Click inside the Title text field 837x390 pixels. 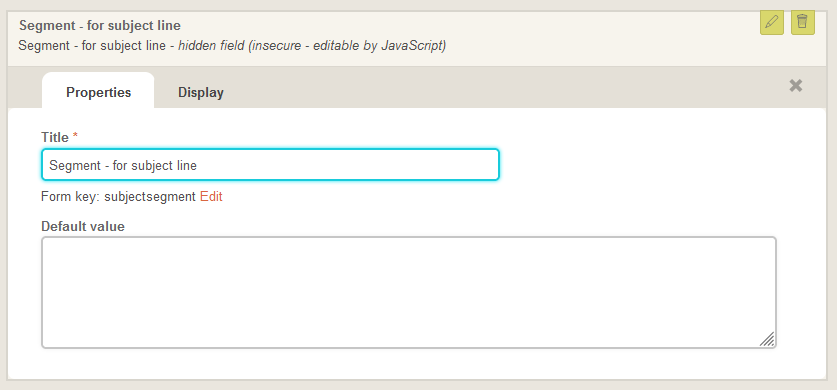click(x=270, y=165)
